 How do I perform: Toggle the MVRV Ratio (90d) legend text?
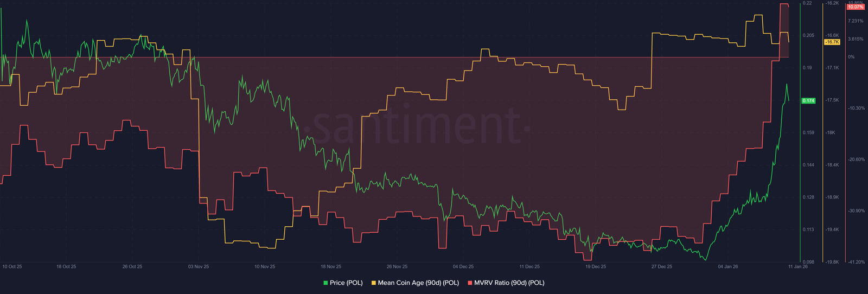pos(509,283)
